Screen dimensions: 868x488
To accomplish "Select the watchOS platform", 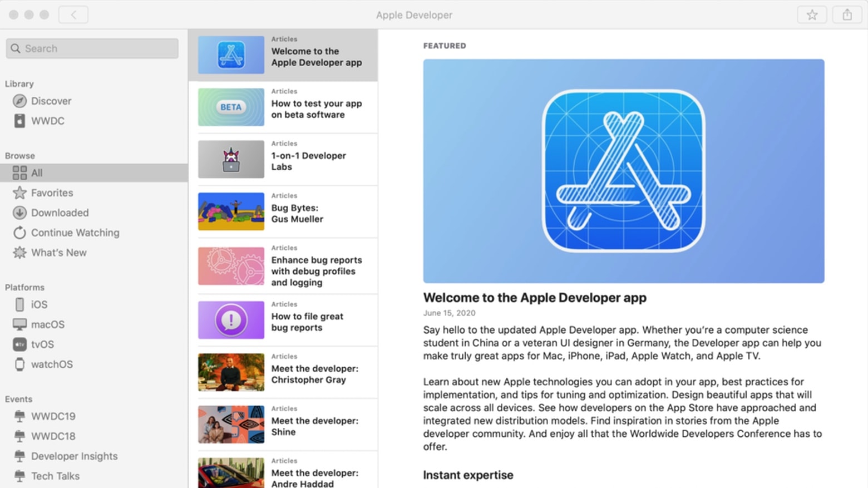I will pos(51,364).
